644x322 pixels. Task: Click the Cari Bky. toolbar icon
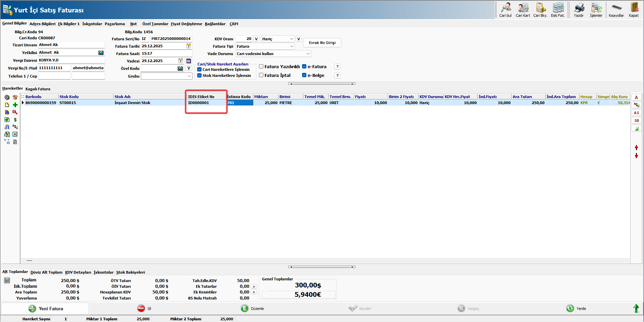point(540,9)
